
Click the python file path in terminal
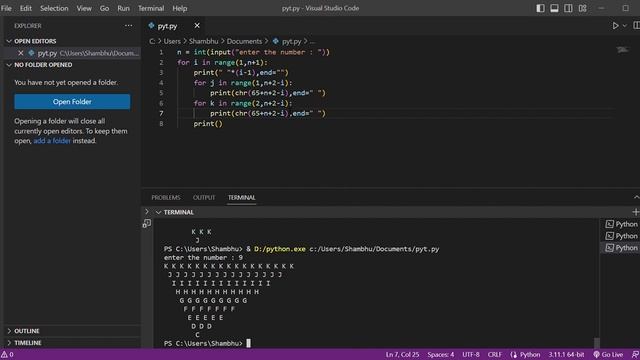(374, 249)
